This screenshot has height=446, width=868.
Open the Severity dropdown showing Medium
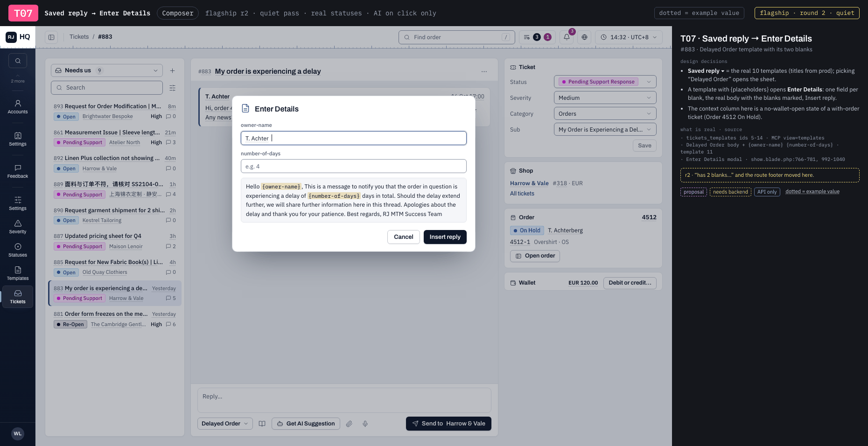605,98
